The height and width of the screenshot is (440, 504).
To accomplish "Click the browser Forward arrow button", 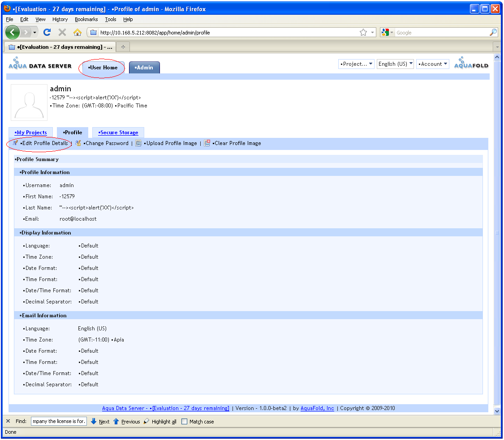I will [x=26, y=32].
